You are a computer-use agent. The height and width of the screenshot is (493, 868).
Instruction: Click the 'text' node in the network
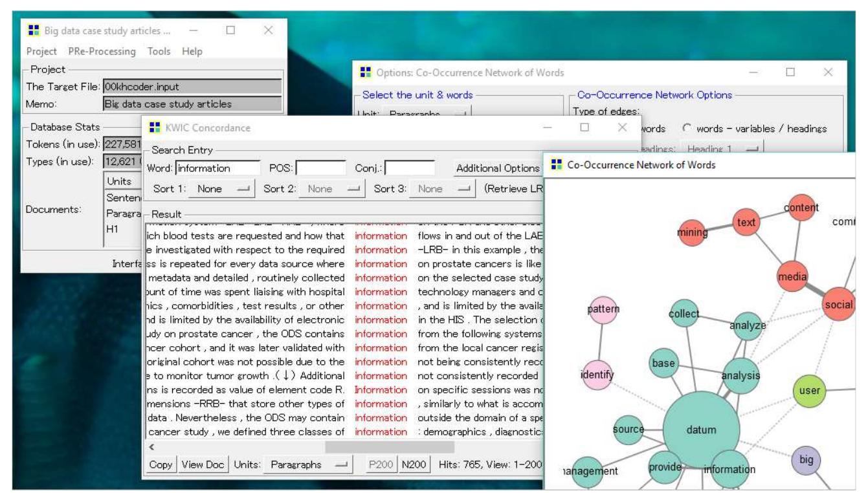(x=746, y=223)
